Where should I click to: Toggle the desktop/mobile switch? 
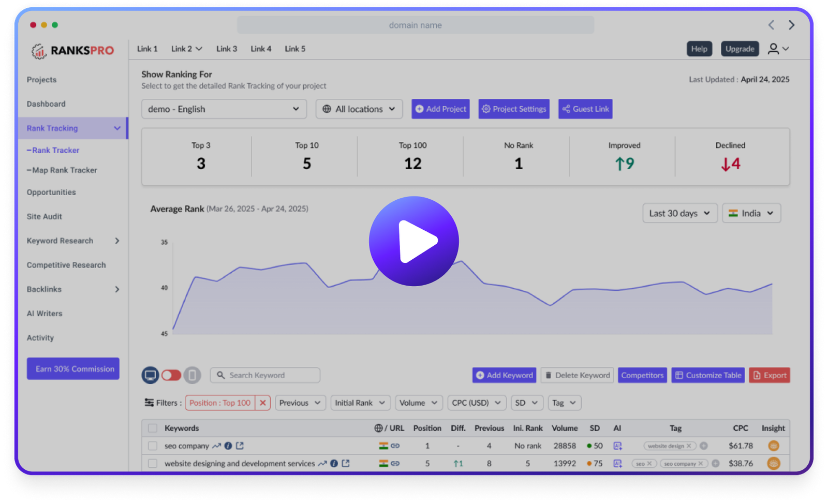coord(171,375)
